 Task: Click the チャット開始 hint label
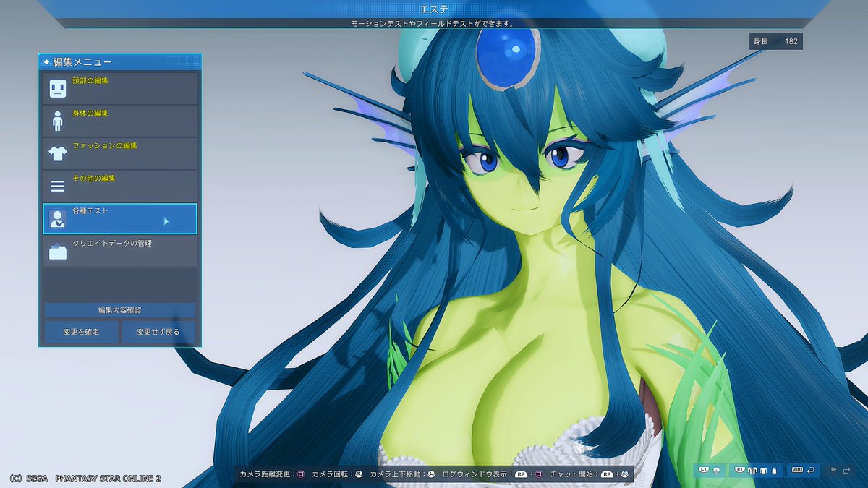[572, 474]
